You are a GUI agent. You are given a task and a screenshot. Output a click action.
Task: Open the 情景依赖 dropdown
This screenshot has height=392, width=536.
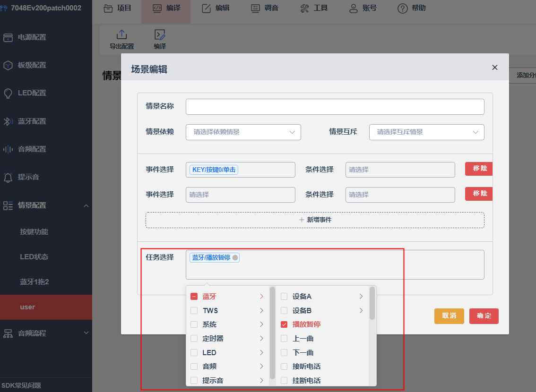click(243, 132)
